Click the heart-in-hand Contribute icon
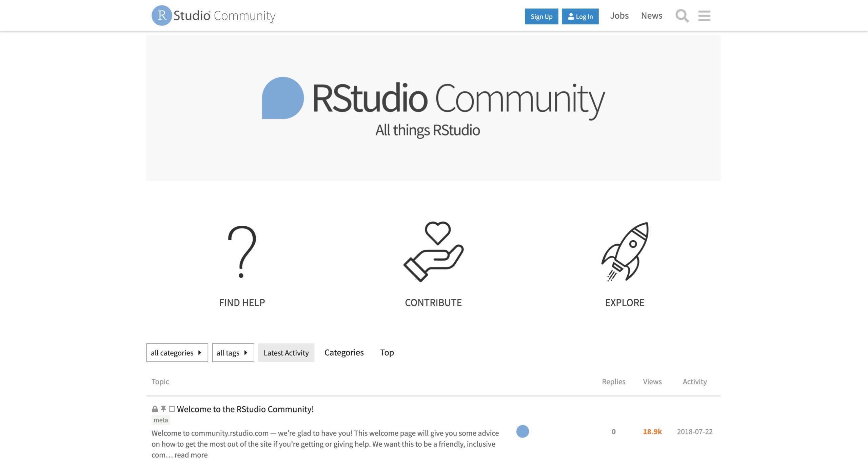This screenshot has width=868, height=465. 433,252
